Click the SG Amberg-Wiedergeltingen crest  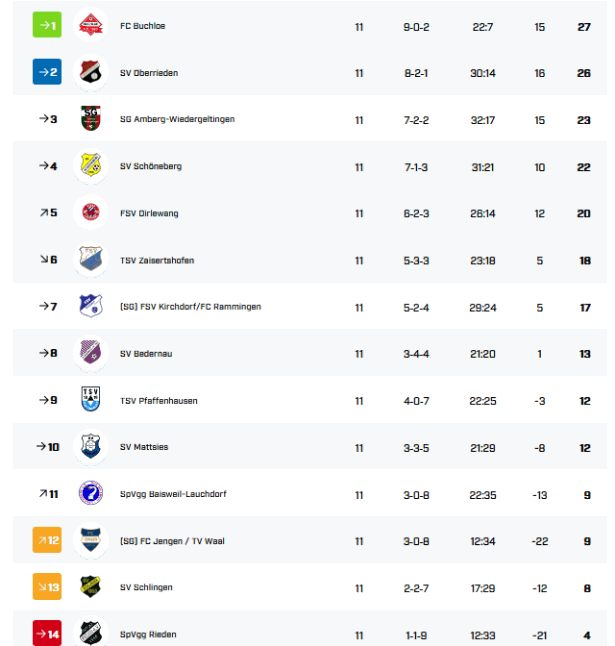tap(91, 120)
